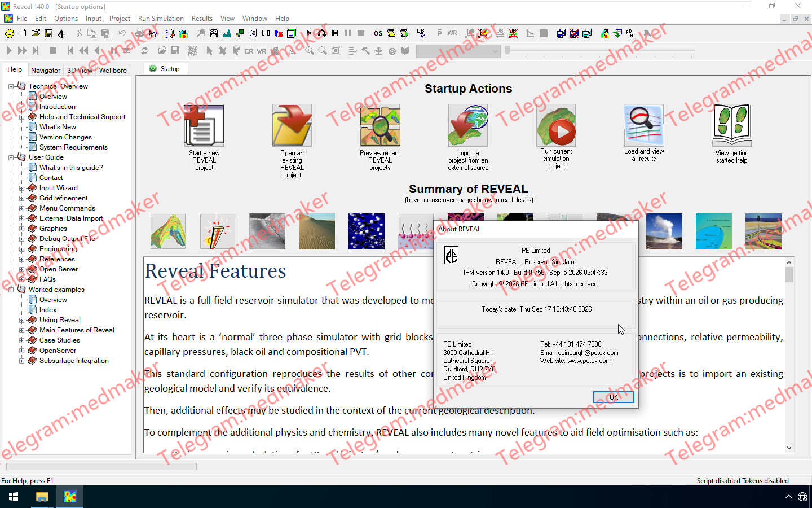812x508 pixels.
Task: Expand the Menu Commands tree node
Action: (21, 208)
